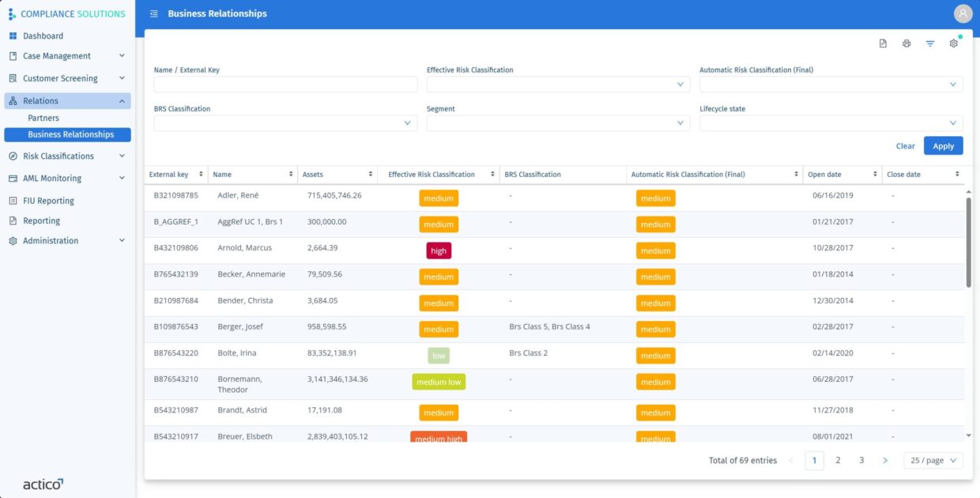Toggle sorting on the Open date column
The image size is (980, 498).
coord(874,174)
